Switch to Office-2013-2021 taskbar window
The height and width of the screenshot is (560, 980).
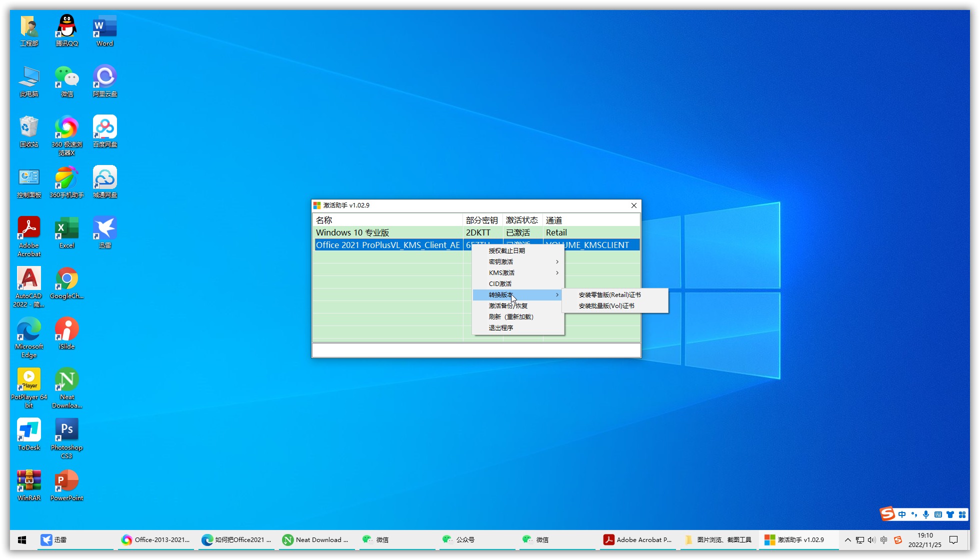click(x=155, y=539)
